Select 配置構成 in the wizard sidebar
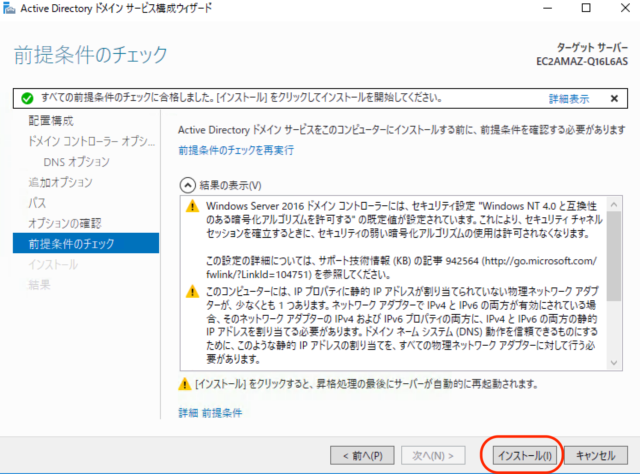 point(51,121)
